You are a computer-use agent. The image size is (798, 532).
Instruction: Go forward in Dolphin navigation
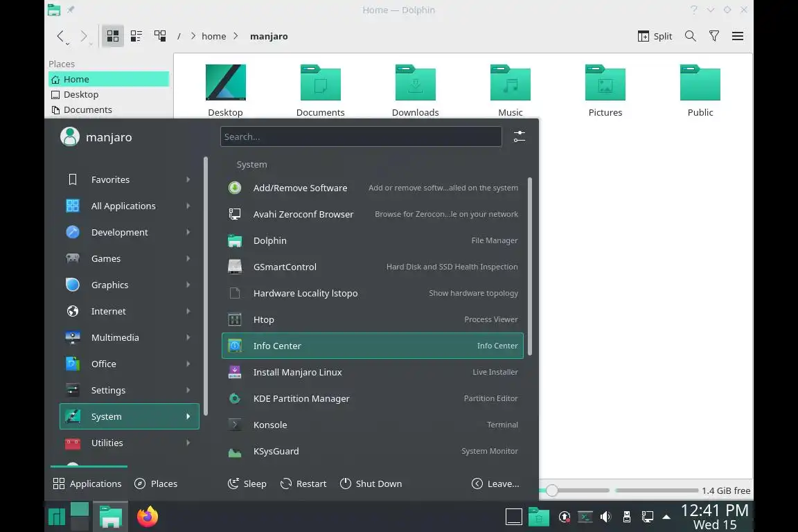[x=84, y=36]
